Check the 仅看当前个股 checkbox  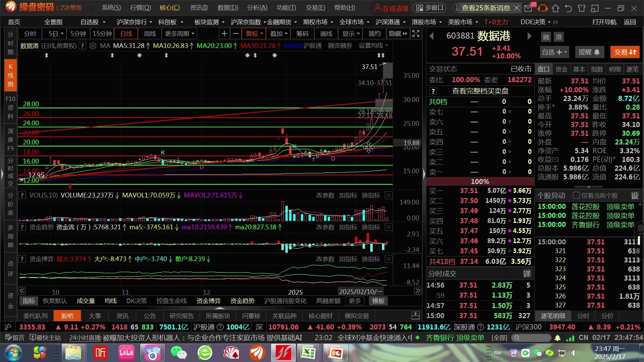(x=576, y=195)
